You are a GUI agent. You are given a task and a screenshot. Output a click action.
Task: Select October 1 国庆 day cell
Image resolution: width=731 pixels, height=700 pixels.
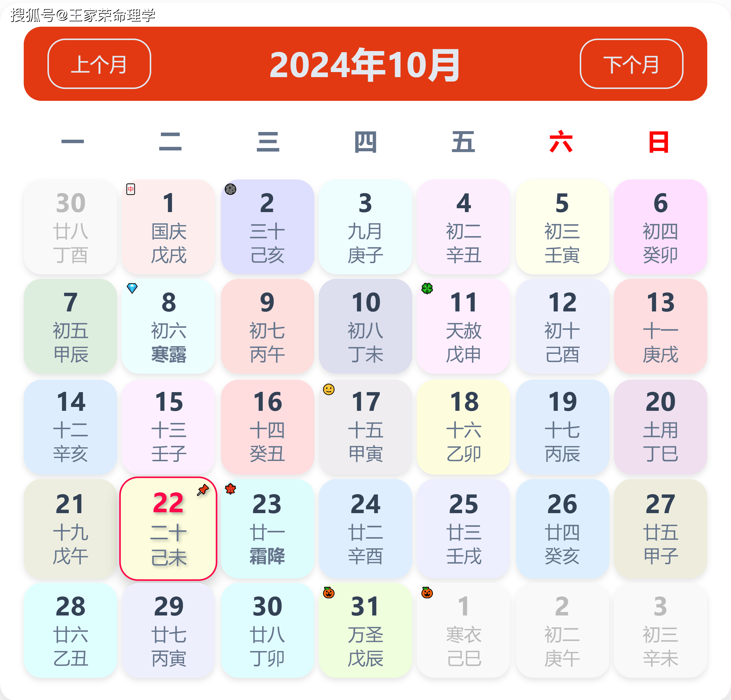[168, 227]
